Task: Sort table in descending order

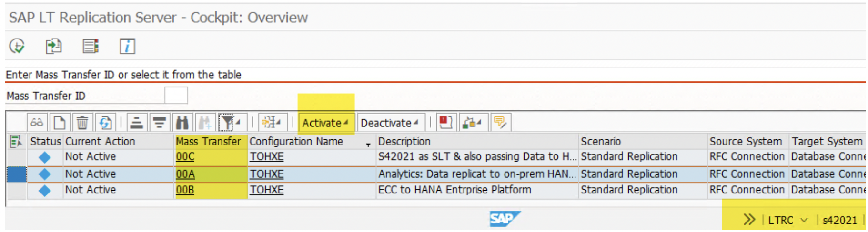Action: [160, 123]
